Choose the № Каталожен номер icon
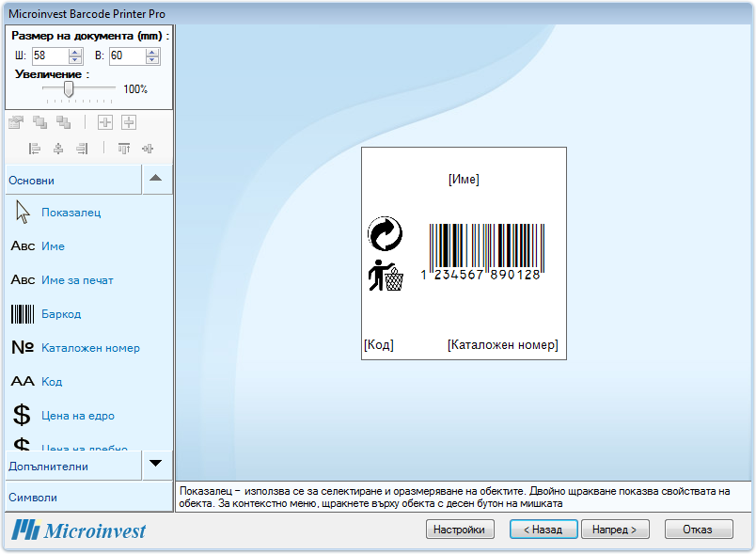Screen dimensions: 756x554 pyautogui.click(x=23, y=347)
